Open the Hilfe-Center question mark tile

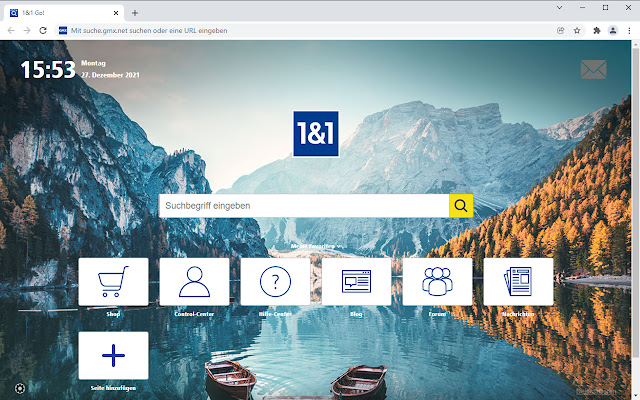click(276, 282)
